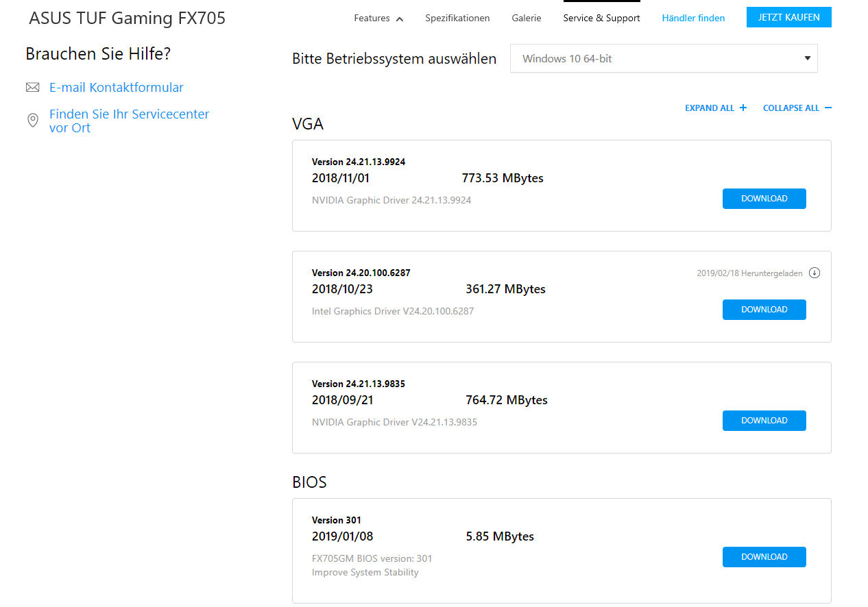Click the Brauchen Sie Hilfe? heading
This screenshot has height=607, width=868.
pyautogui.click(x=98, y=54)
